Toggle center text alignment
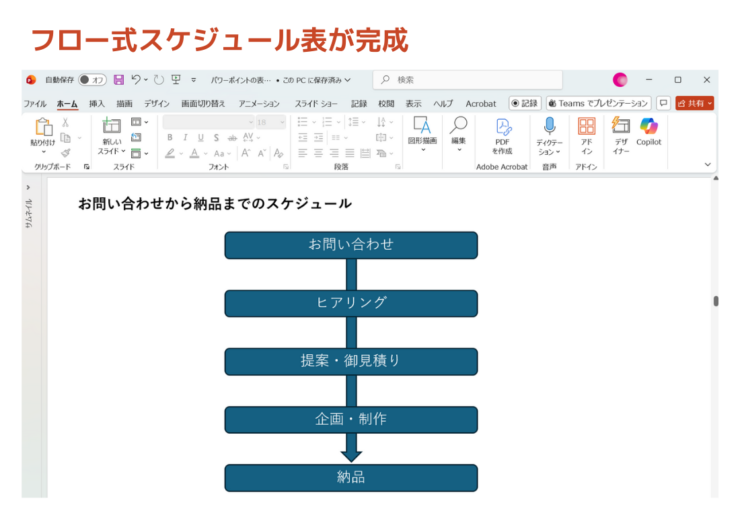 [x=319, y=153]
